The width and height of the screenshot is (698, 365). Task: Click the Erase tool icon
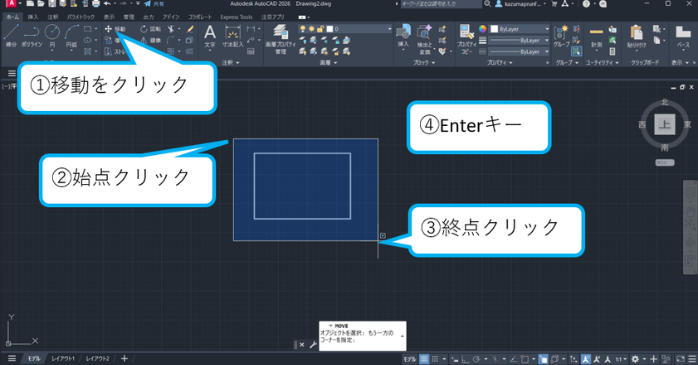190,29
